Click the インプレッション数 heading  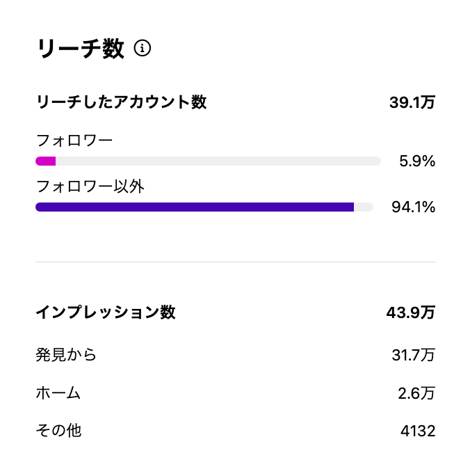click(106, 312)
